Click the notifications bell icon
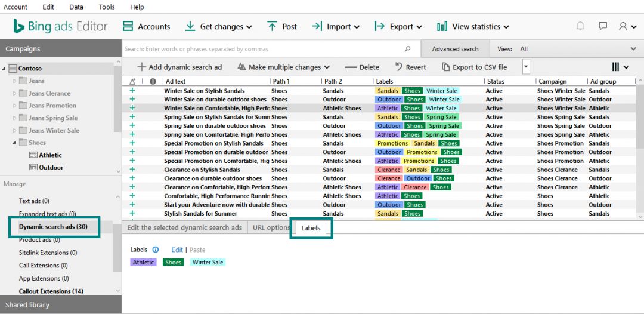644x314 pixels. tap(580, 26)
